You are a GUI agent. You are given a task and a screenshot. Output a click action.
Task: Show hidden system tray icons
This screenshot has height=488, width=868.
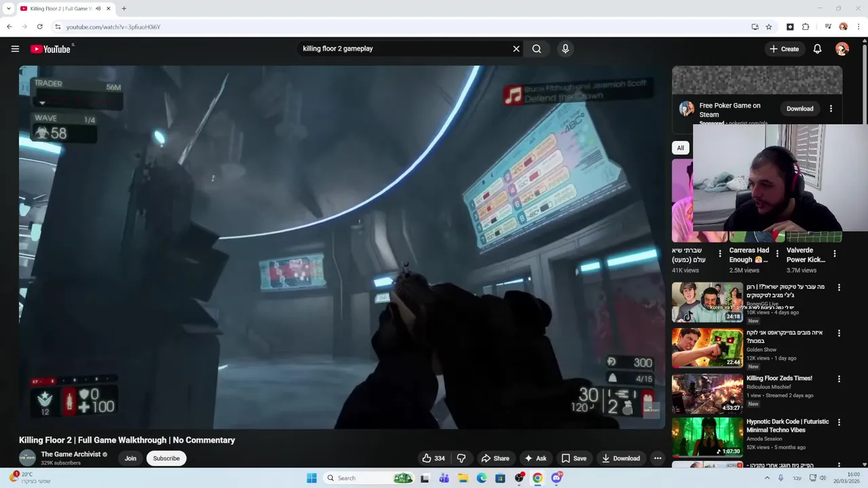coord(767,478)
